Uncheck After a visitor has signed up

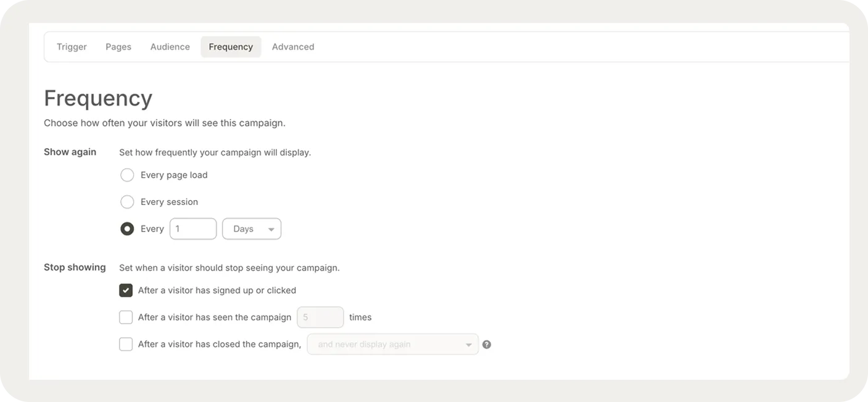point(126,291)
